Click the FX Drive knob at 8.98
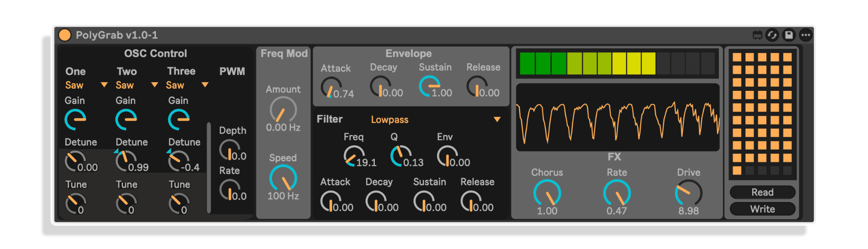 pyautogui.click(x=689, y=193)
